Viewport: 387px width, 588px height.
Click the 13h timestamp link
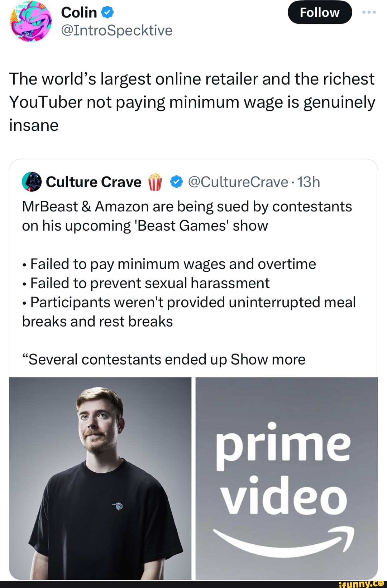[309, 182]
